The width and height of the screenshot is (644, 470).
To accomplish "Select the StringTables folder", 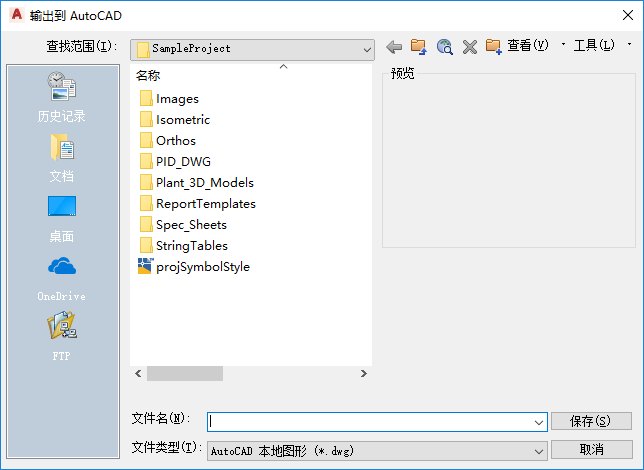I will [x=184, y=245].
